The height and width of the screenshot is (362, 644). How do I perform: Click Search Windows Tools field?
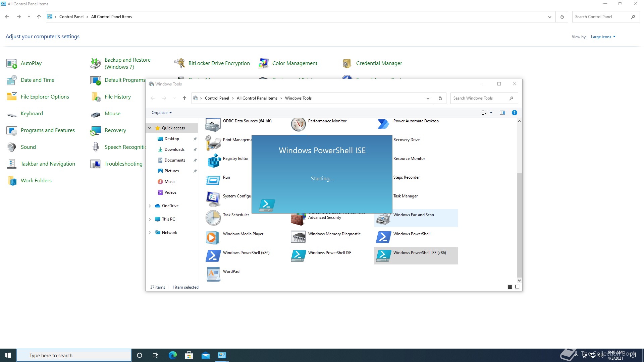(x=484, y=98)
